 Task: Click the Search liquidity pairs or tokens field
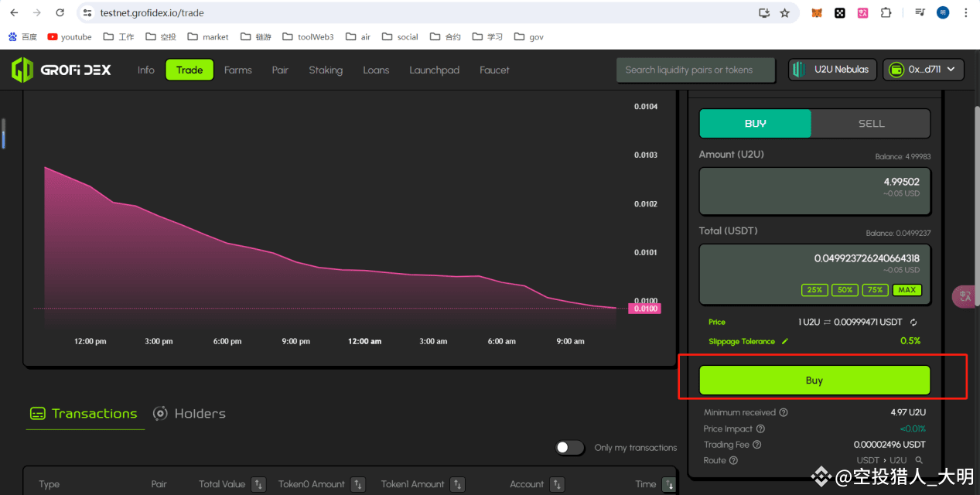tap(695, 70)
